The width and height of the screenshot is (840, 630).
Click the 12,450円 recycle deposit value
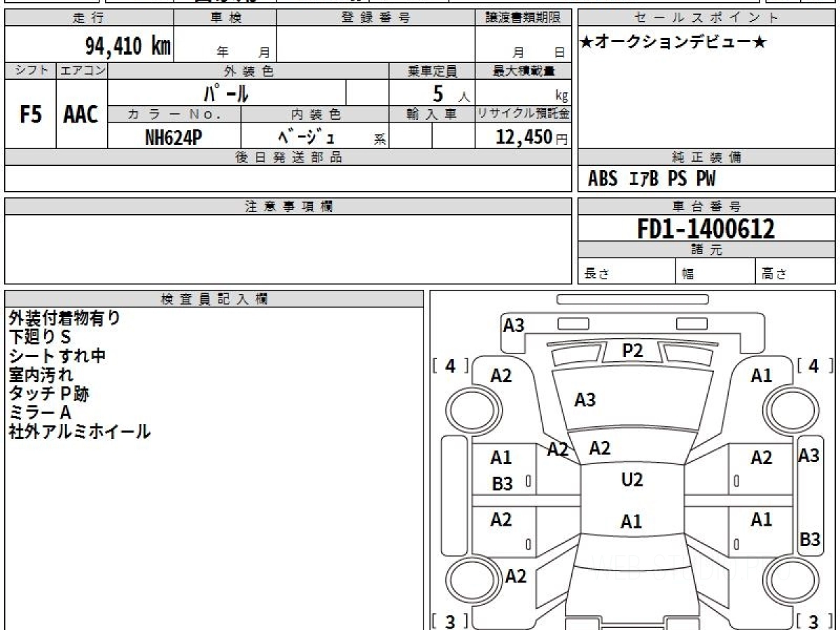pyautogui.click(x=532, y=136)
